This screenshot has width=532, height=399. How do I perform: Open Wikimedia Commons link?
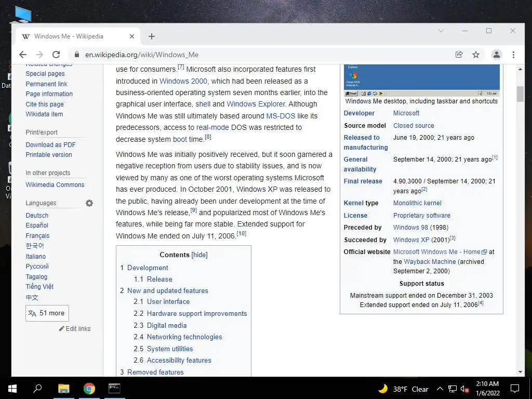coord(55,185)
